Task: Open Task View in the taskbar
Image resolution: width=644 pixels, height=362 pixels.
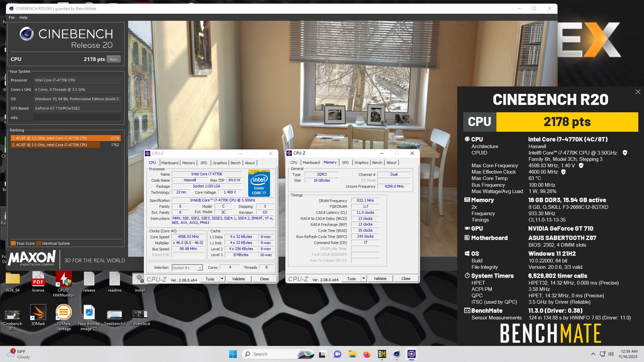Action: 322,354
